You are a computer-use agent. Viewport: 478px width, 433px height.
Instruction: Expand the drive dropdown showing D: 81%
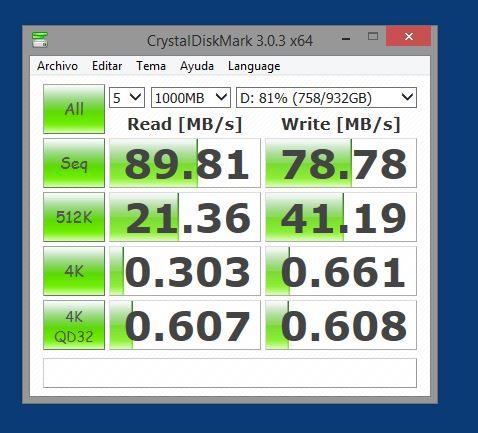326,98
